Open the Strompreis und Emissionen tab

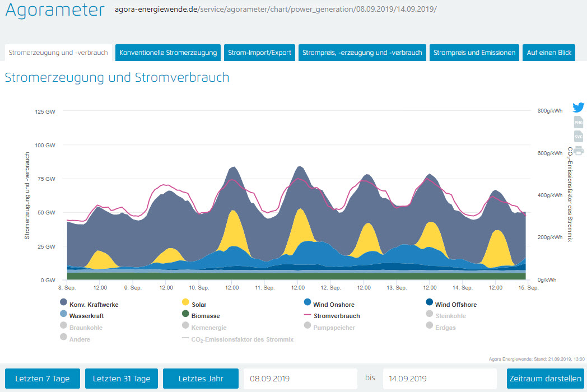tap(474, 53)
